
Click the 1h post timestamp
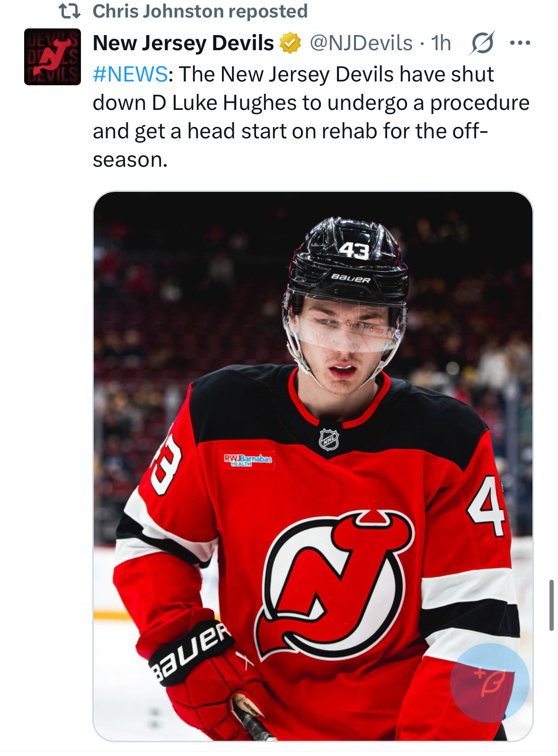click(441, 43)
